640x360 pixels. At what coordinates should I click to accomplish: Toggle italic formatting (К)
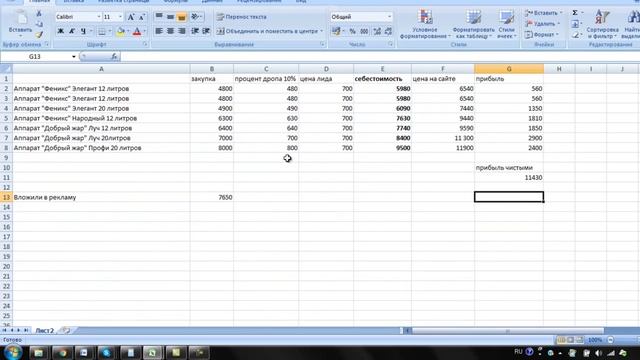(72, 31)
